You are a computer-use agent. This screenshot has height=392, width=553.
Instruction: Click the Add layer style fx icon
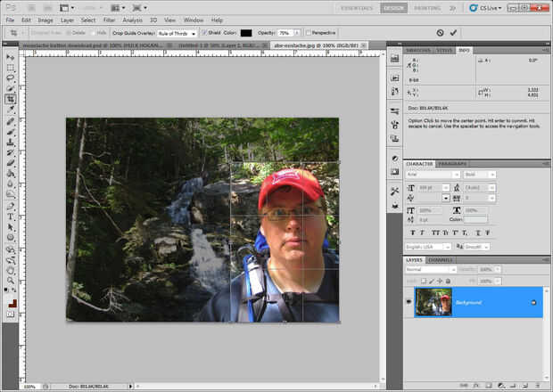click(x=475, y=386)
